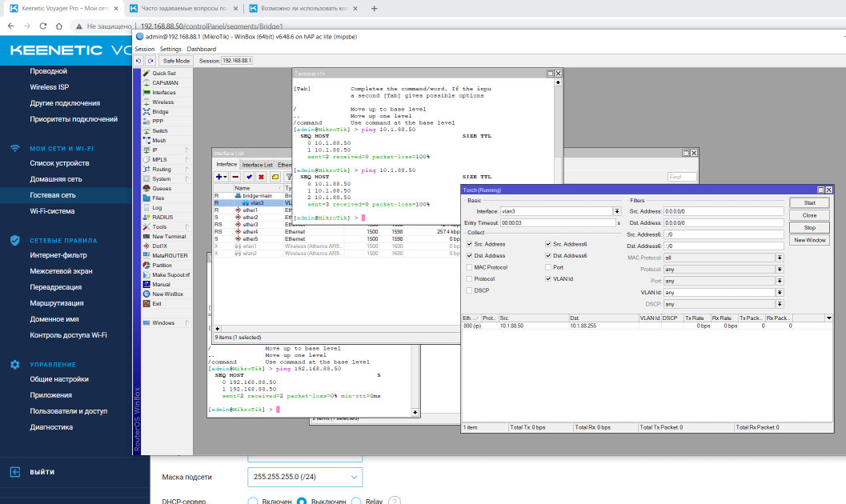Open the Session menu in WinBox
This screenshot has height=504, width=846.
click(x=145, y=49)
